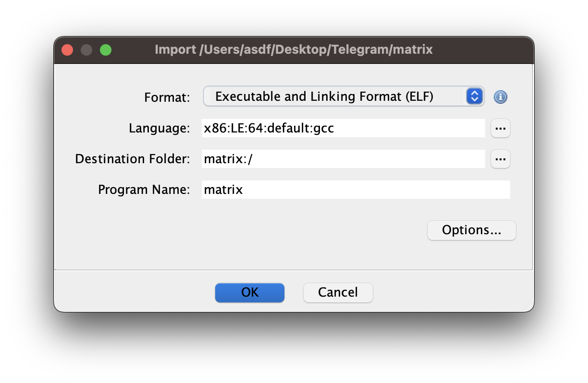Browse languages with the Language ellipsis button
Viewport: 588px width, 383px height.
click(x=501, y=129)
